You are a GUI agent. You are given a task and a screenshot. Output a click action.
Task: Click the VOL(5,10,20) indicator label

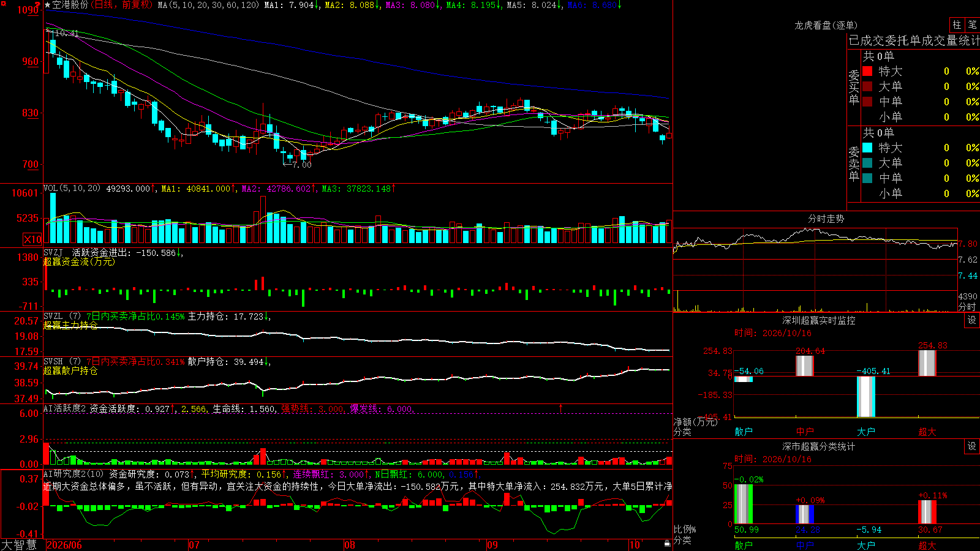pyautogui.click(x=72, y=188)
